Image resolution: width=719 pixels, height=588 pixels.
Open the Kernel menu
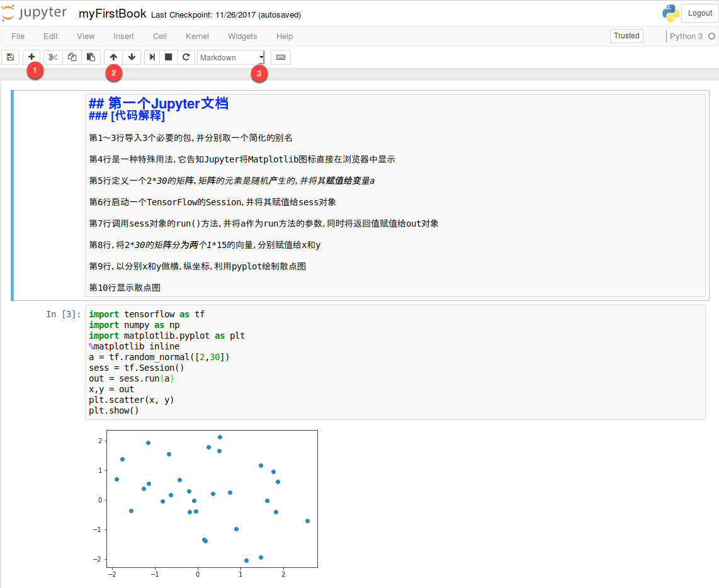pyautogui.click(x=197, y=36)
